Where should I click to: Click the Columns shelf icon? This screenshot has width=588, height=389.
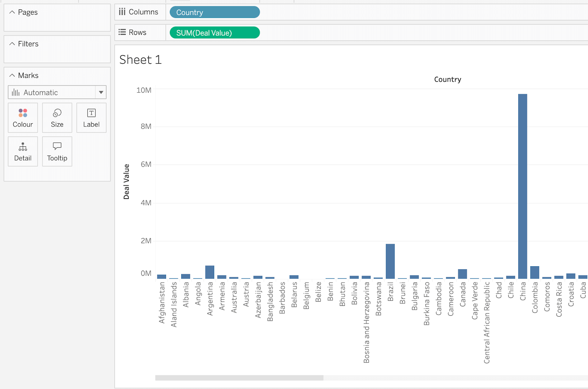[122, 11]
